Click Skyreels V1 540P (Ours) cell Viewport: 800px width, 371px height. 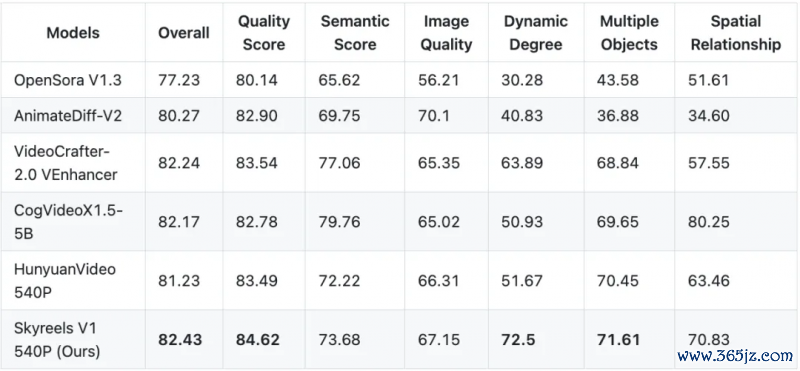pyautogui.click(x=57, y=339)
